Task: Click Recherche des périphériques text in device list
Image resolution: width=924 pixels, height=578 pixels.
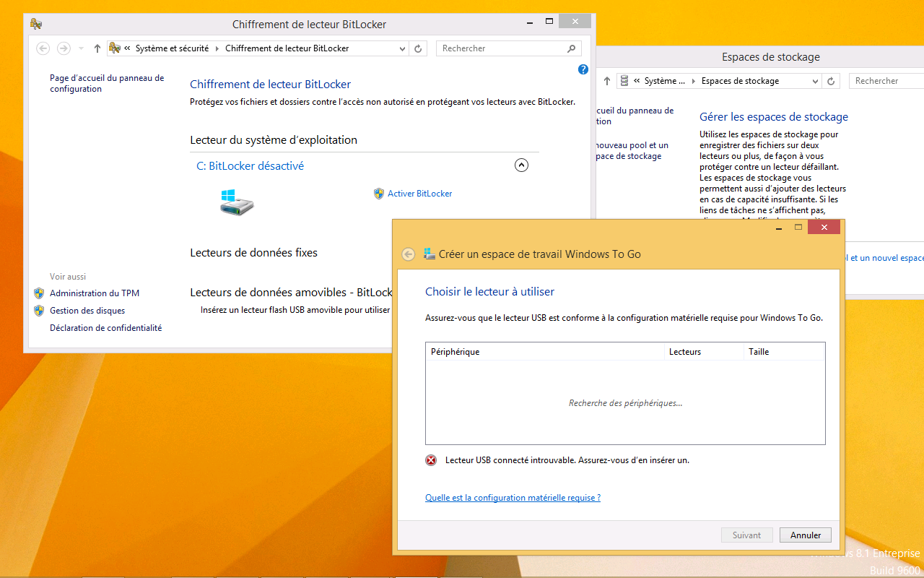Action: (625, 403)
